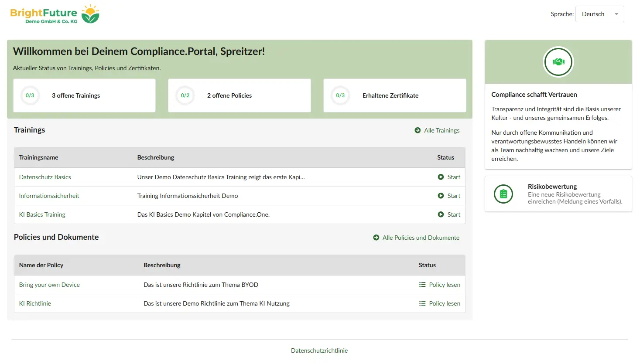The height and width of the screenshot is (364, 640).
Task: Open the Risikobewertung card
Action: coord(558,194)
